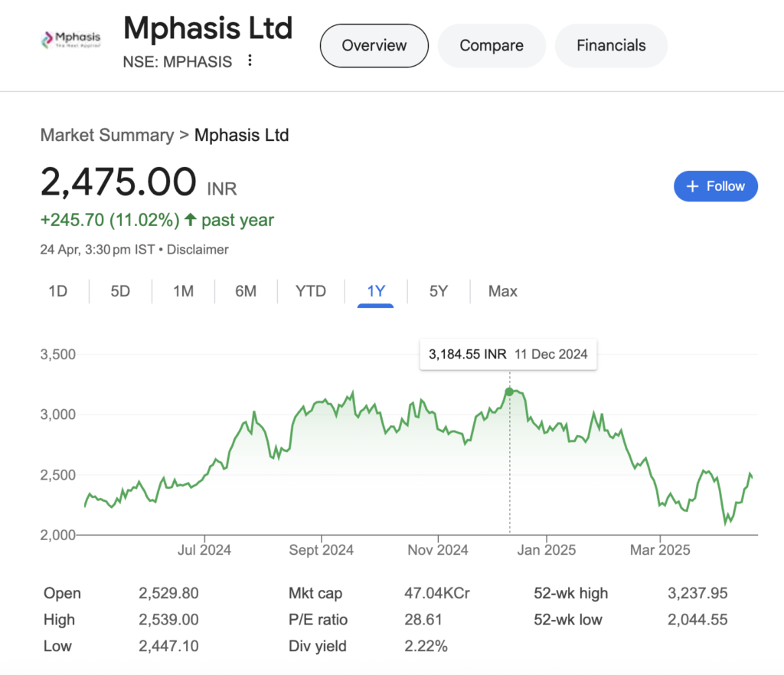Open the three-dot more options menu
The image size is (784, 675).
pyautogui.click(x=250, y=61)
